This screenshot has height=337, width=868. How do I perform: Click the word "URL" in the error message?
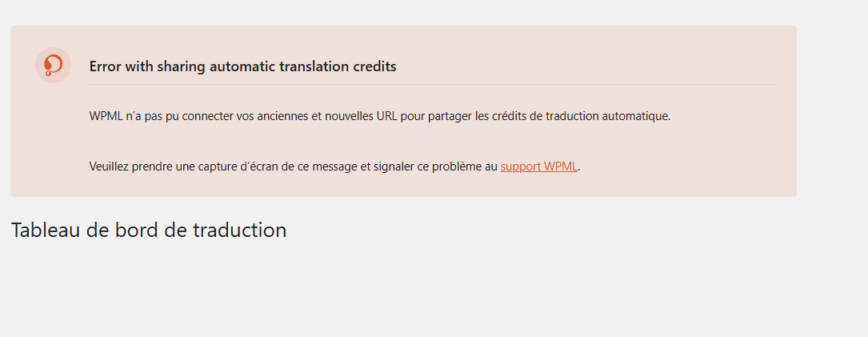point(385,115)
